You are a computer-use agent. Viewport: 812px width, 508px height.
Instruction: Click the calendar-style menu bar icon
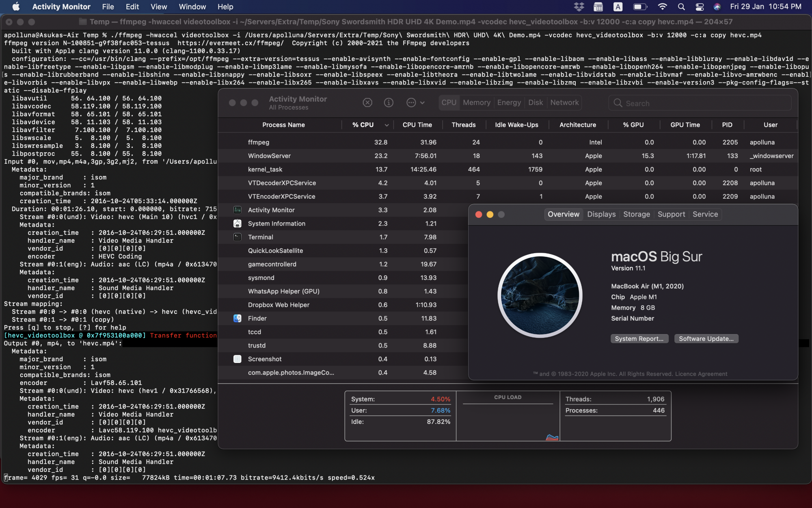(598, 7)
